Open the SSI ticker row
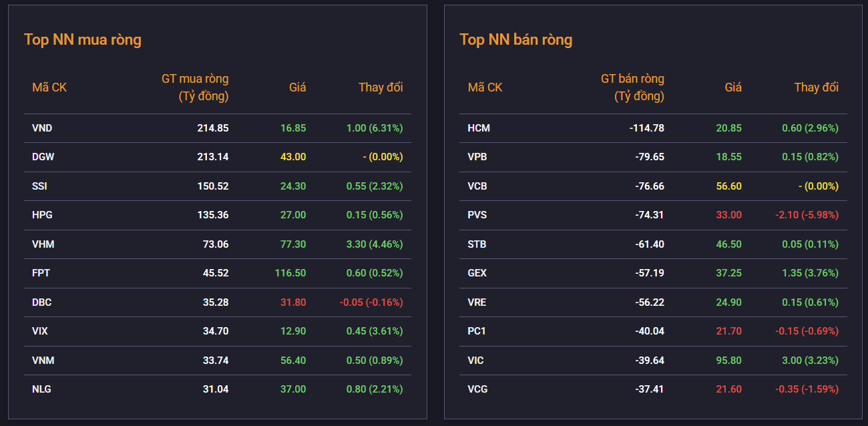The width and height of the screenshot is (868, 426). tap(39, 186)
